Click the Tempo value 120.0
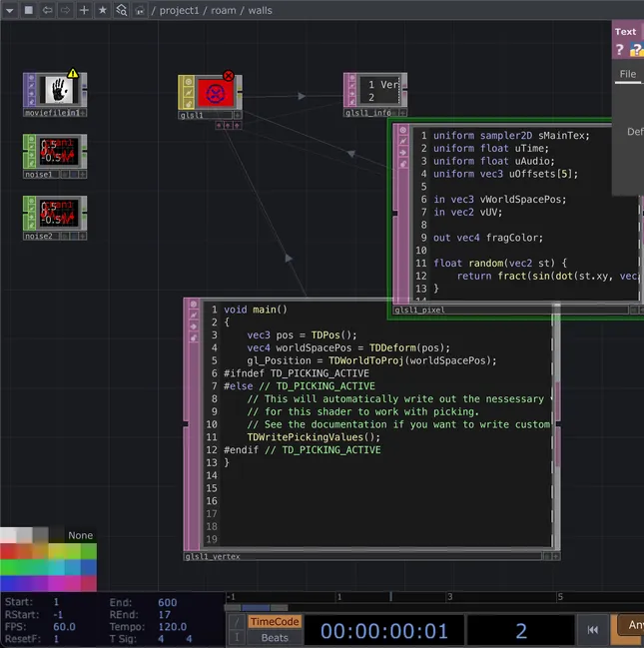The width and height of the screenshot is (644, 648). pyautogui.click(x=173, y=627)
